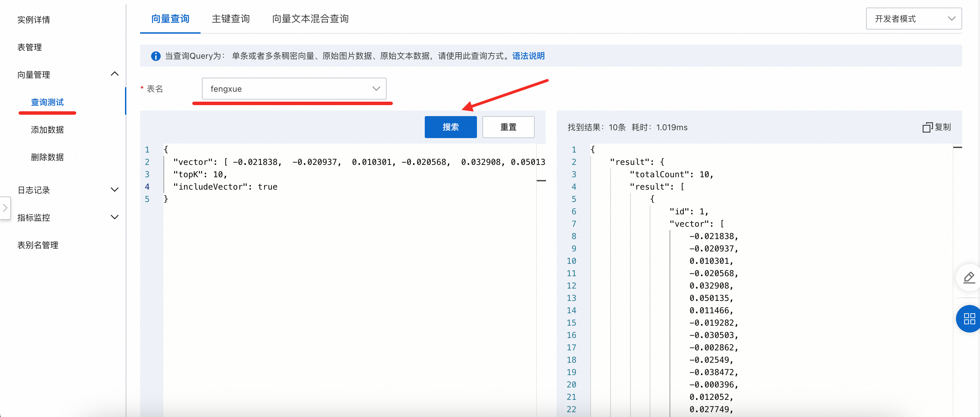Expand the 日志记录 section
Viewport: 980px width, 417px height.
pyautogui.click(x=114, y=190)
